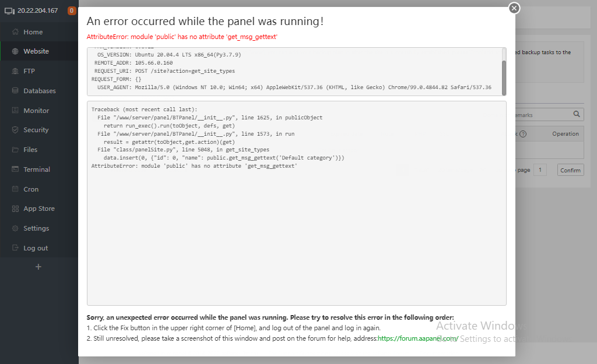Click the plus icon below Log out
The image size is (597, 364).
point(38,267)
